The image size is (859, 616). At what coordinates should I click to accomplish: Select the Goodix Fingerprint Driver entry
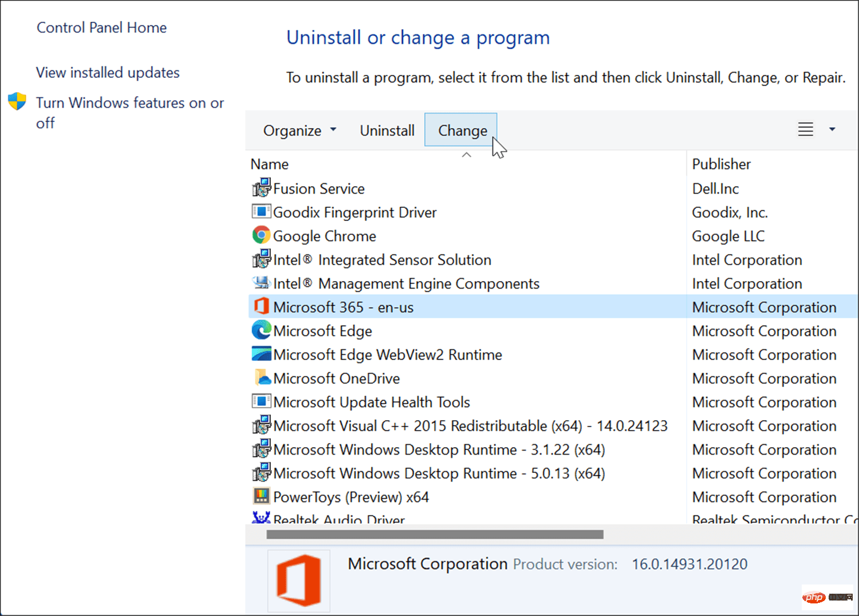pyautogui.click(x=354, y=212)
